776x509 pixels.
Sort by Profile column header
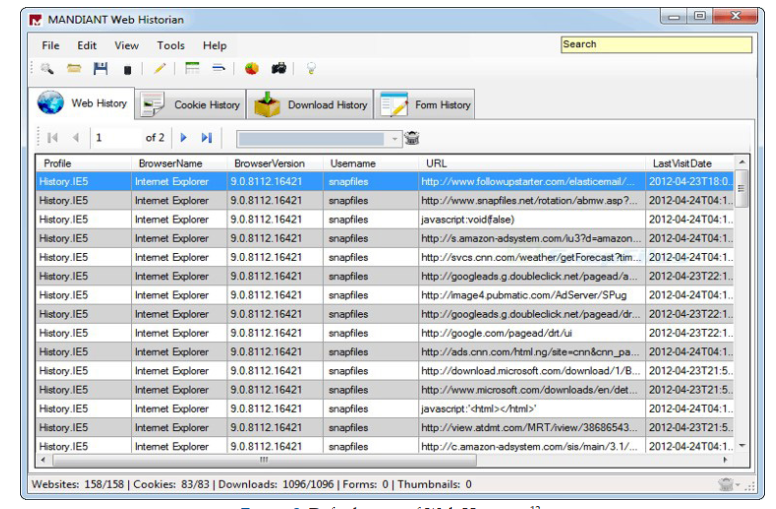tap(83, 163)
